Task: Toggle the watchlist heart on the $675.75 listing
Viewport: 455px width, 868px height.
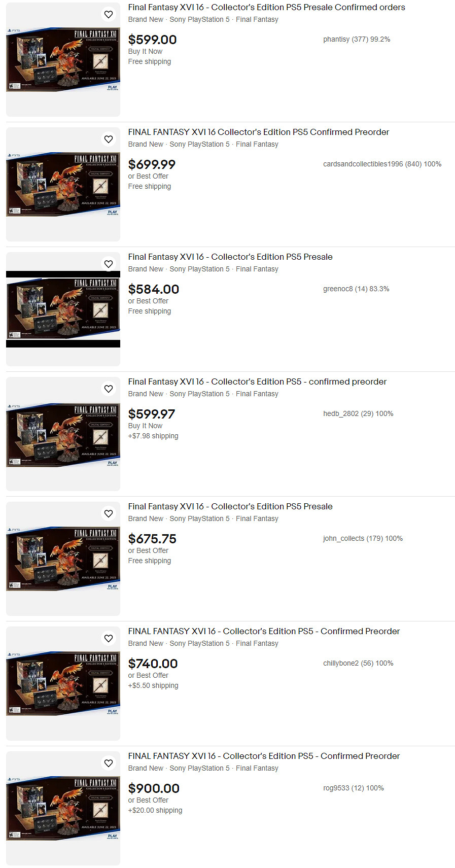Action: pos(109,513)
